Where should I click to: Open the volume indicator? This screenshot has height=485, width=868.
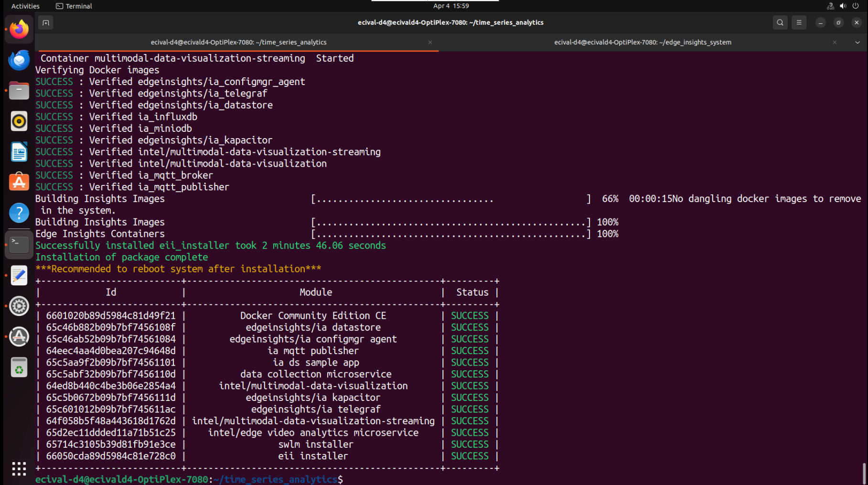click(843, 6)
